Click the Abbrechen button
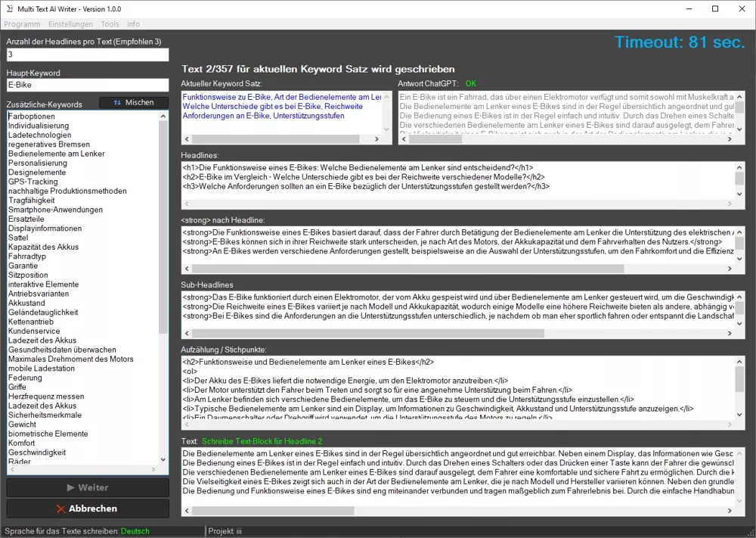 pos(88,508)
